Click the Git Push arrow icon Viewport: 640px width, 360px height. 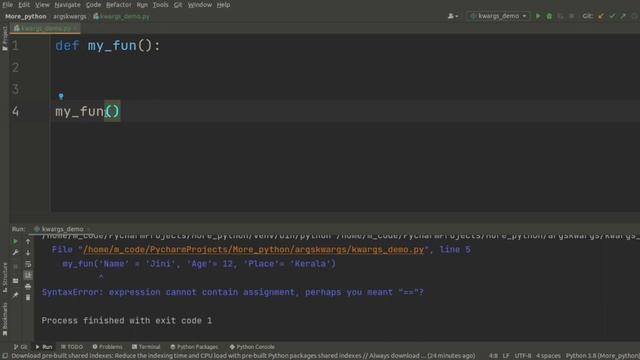point(623,16)
